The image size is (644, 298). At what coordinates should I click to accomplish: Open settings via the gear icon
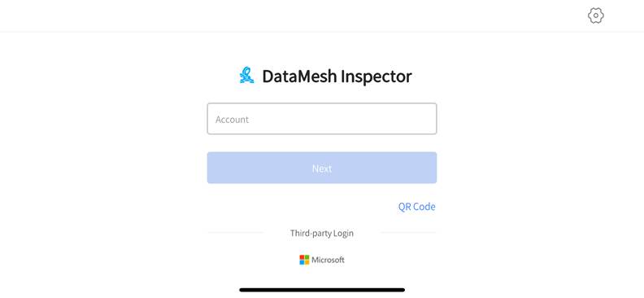pos(595,15)
